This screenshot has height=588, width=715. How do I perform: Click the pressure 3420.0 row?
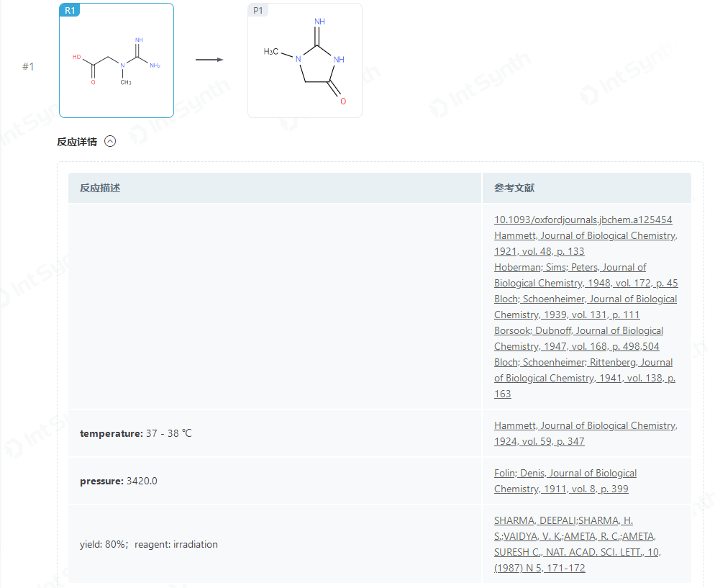coord(379,481)
